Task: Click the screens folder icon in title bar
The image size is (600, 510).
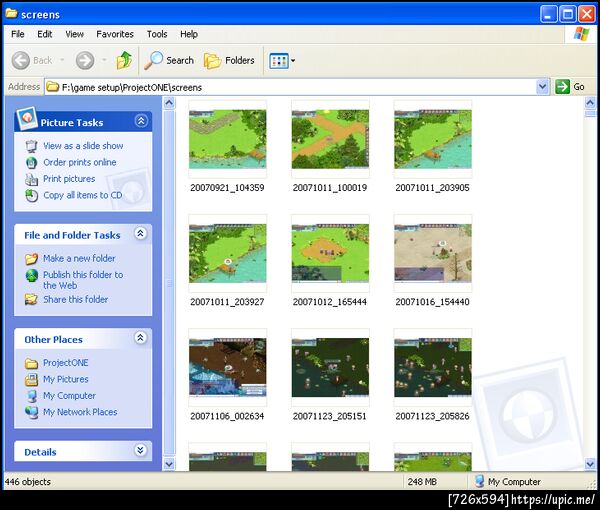Action: (11, 13)
